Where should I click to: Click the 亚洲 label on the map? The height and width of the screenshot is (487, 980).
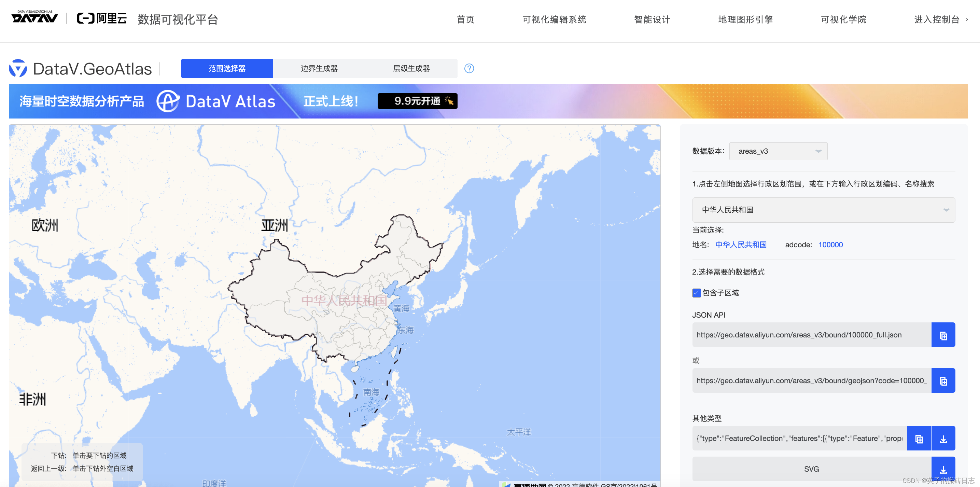(274, 225)
